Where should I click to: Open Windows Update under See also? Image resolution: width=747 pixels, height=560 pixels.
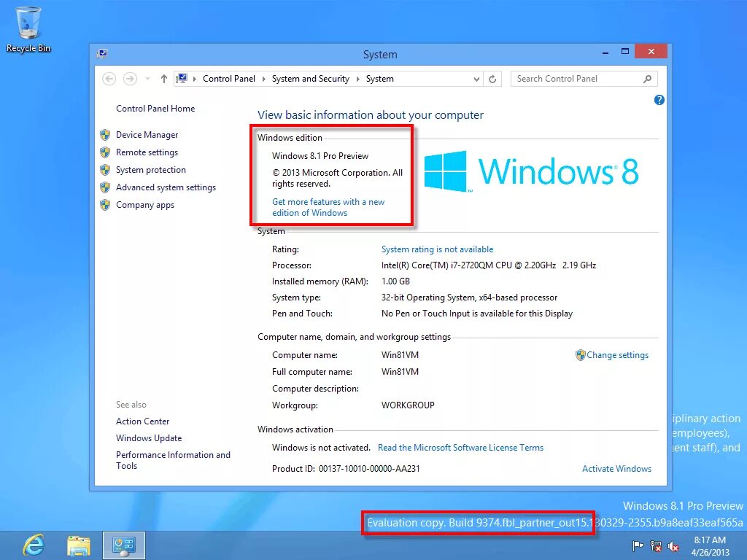click(x=149, y=438)
